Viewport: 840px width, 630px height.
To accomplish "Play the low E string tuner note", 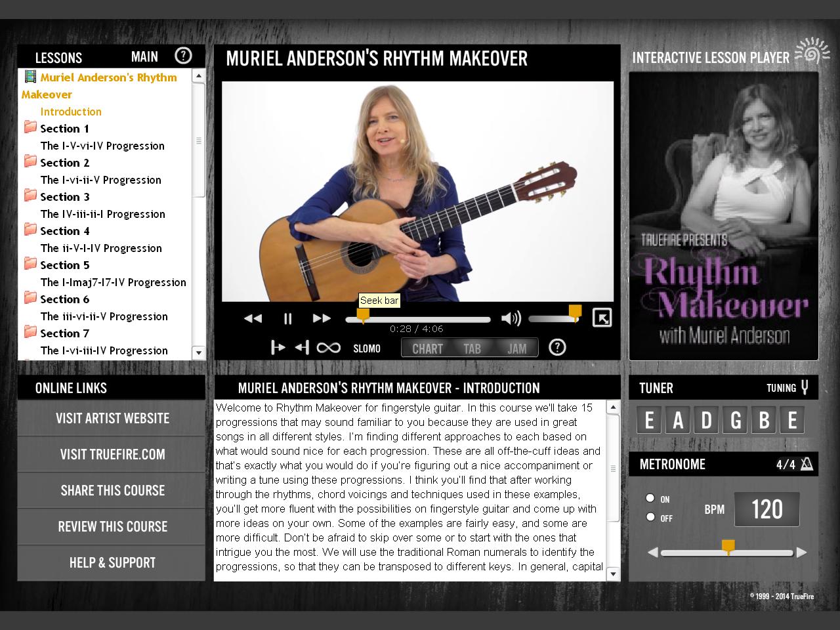I will (x=649, y=420).
